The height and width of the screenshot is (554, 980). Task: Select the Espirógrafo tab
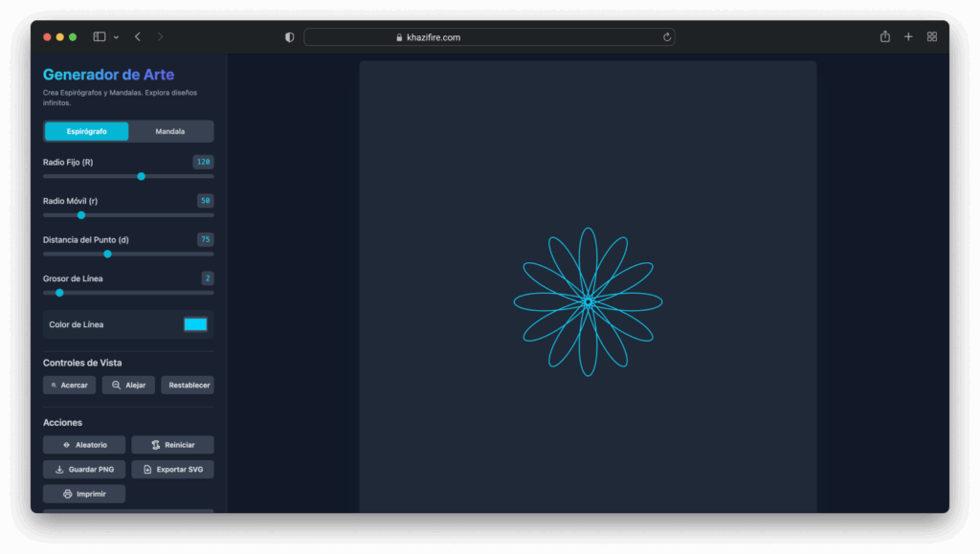(87, 131)
